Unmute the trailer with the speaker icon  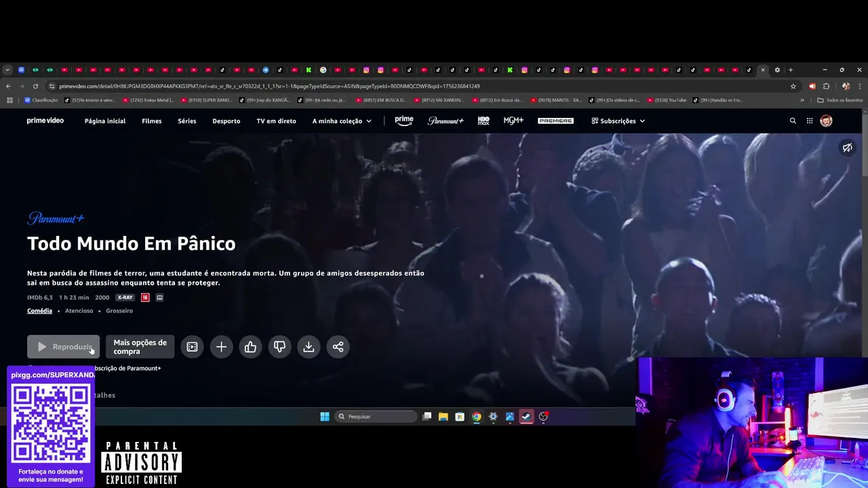[847, 147]
